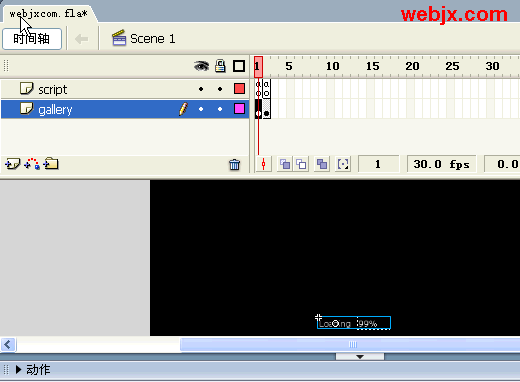This screenshot has height=382, width=520.
Task: Click frame 20 on the timeline ruler
Action: (x=412, y=66)
